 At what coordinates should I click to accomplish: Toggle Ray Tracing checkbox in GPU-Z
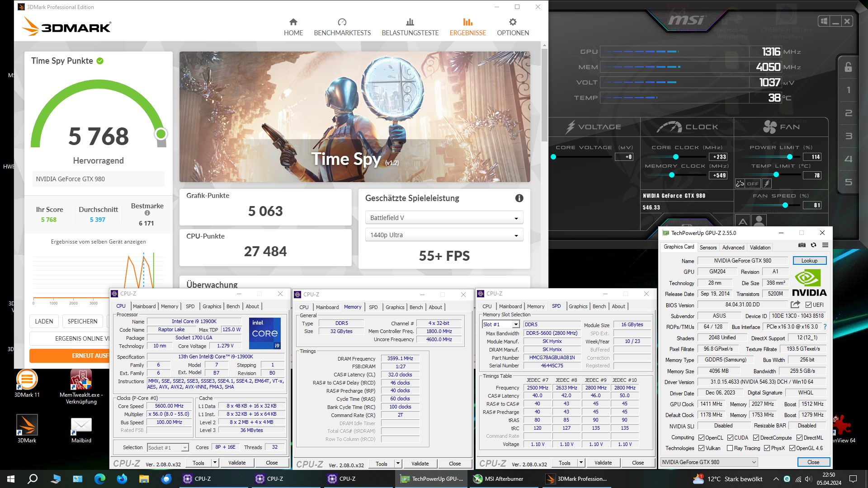point(730,448)
